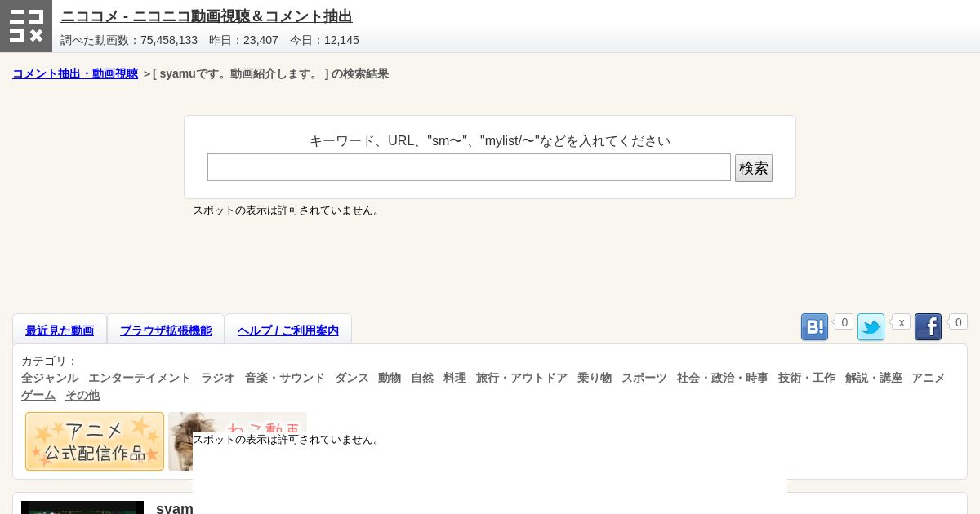The height and width of the screenshot is (514, 980).
Task: Click 今日：12,145 stat text
Action: point(324,40)
